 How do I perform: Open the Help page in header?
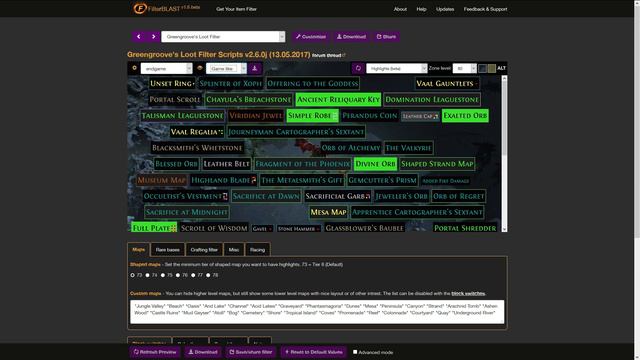[421, 9]
